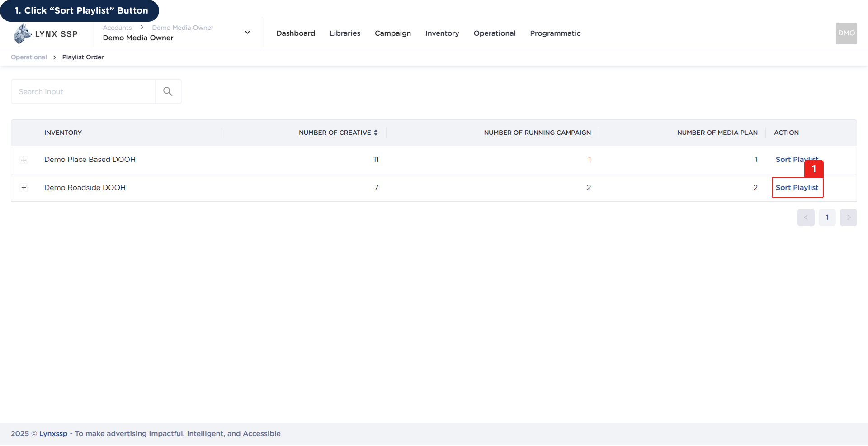Open the Programmatic menu
The height and width of the screenshot is (446, 868).
(555, 33)
